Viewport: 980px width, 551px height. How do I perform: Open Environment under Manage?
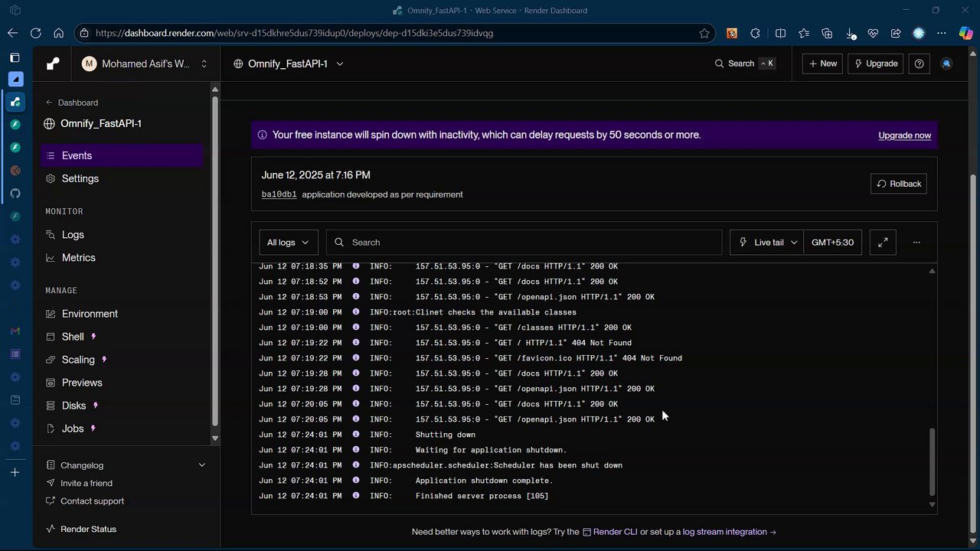(122, 314)
